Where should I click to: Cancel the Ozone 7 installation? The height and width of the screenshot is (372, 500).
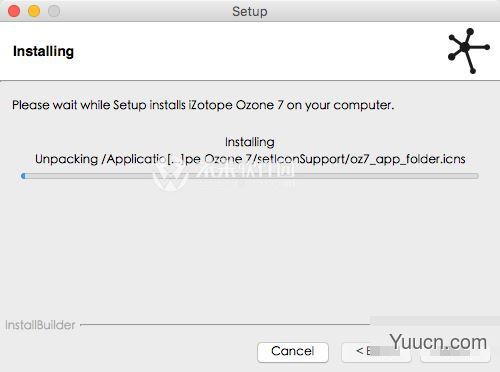293,352
